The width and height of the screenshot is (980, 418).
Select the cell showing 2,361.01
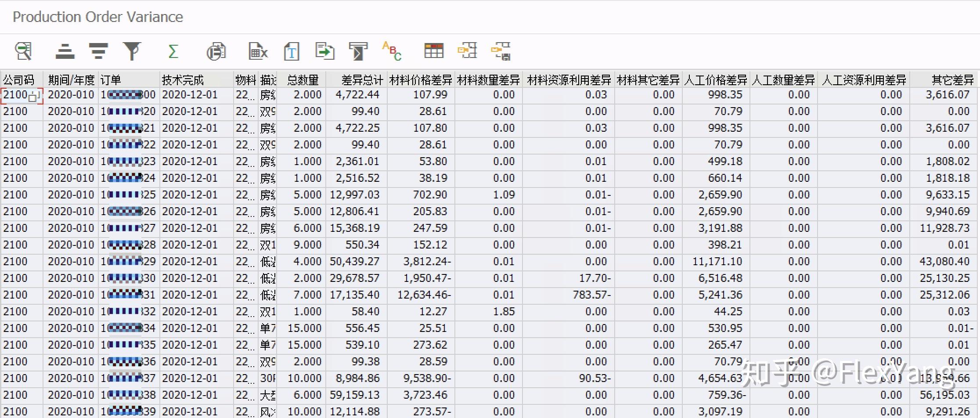pyautogui.click(x=357, y=162)
